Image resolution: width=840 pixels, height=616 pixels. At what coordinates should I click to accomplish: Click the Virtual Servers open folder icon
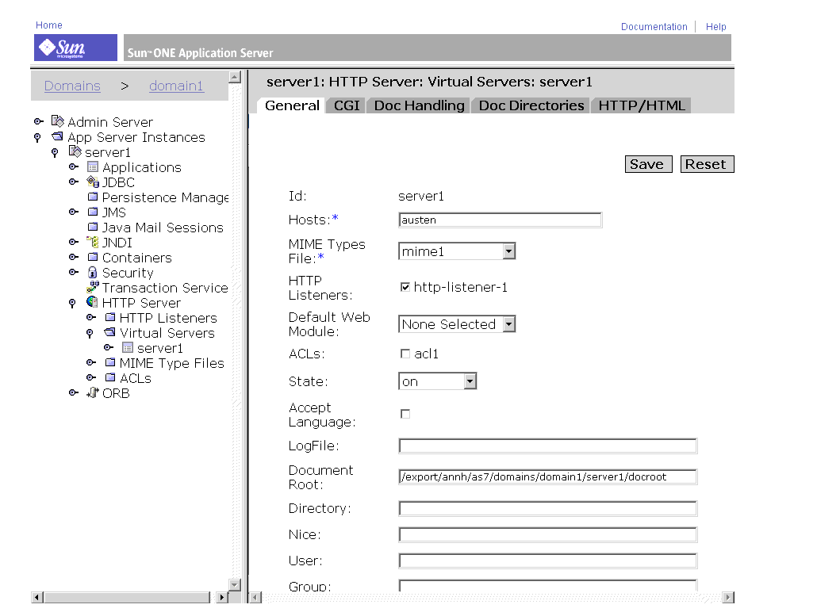109,332
